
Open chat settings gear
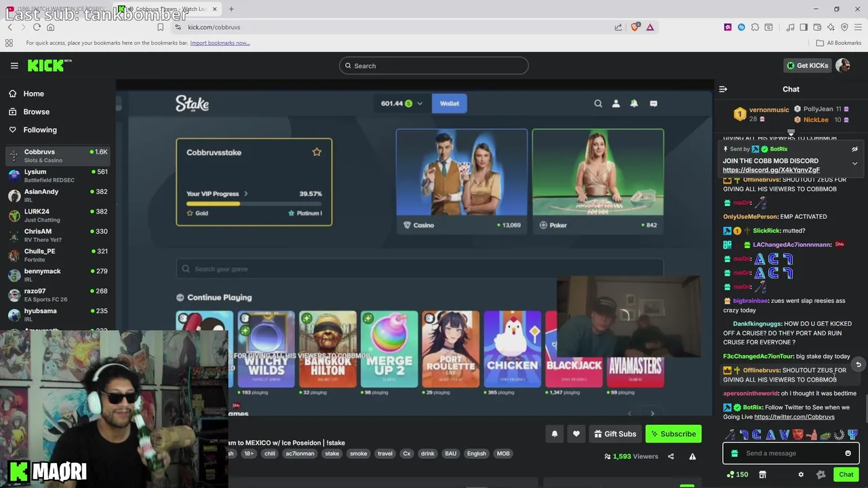click(x=801, y=474)
